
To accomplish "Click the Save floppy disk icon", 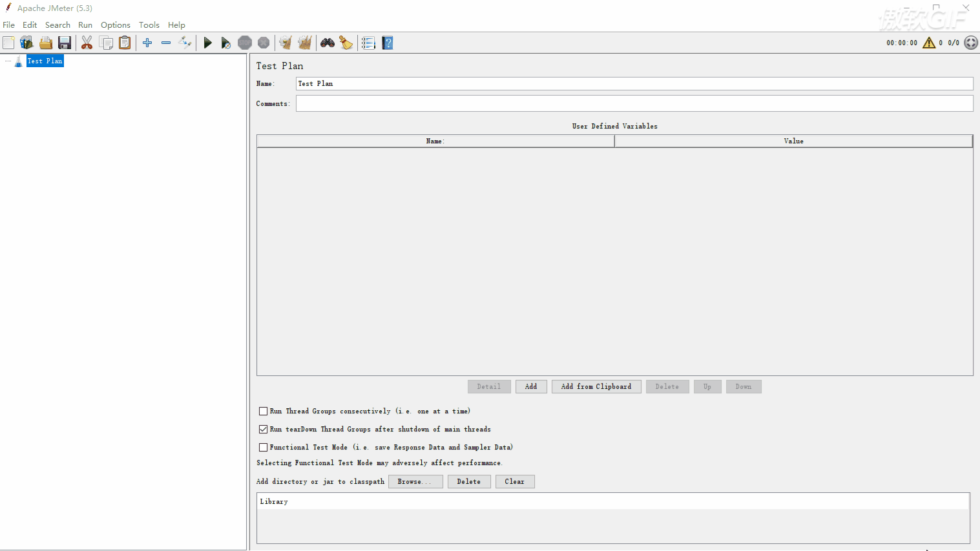I will pos(65,43).
